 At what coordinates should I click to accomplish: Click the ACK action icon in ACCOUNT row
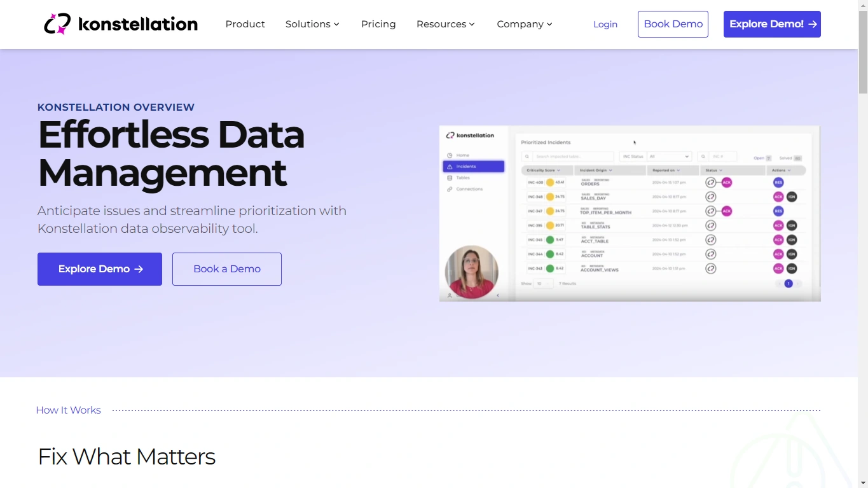[x=778, y=254]
